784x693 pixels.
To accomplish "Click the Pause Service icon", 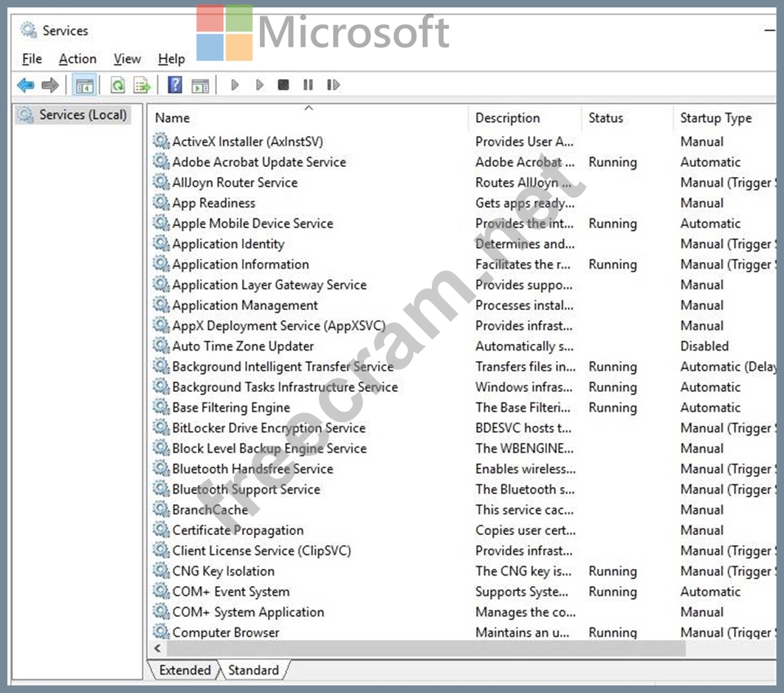I will click(x=308, y=85).
